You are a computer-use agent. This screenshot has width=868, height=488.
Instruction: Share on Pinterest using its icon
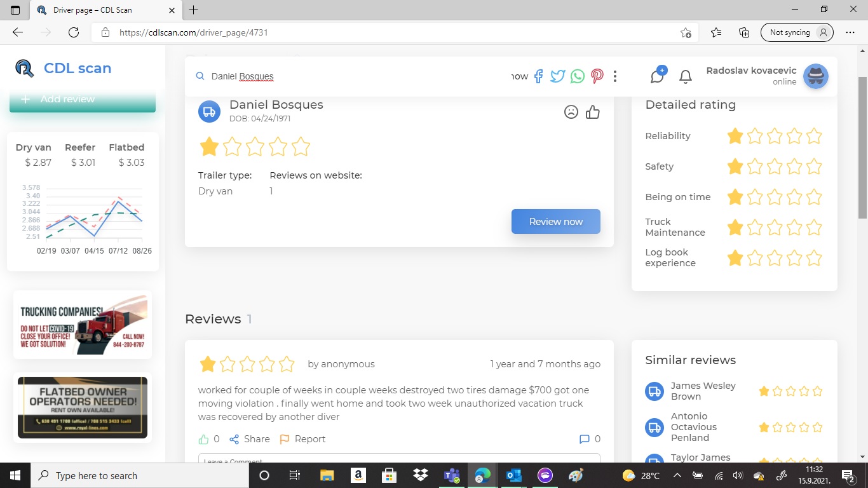click(597, 76)
